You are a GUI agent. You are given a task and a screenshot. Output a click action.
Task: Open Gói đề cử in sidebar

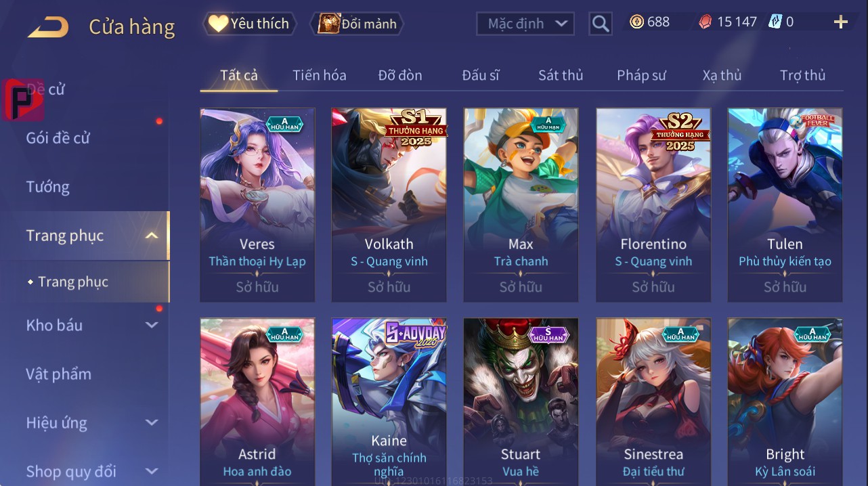(x=58, y=138)
